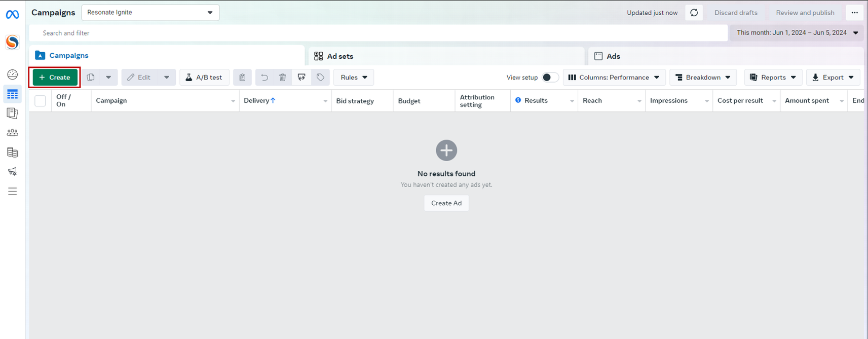
Task: Expand the Reach column header menu
Action: [x=639, y=101]
